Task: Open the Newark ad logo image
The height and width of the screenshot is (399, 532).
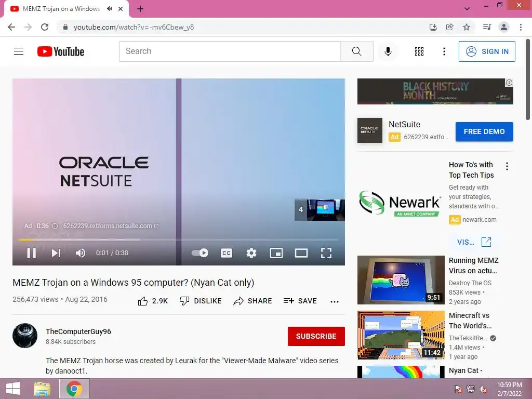Action: pos(401,203)
